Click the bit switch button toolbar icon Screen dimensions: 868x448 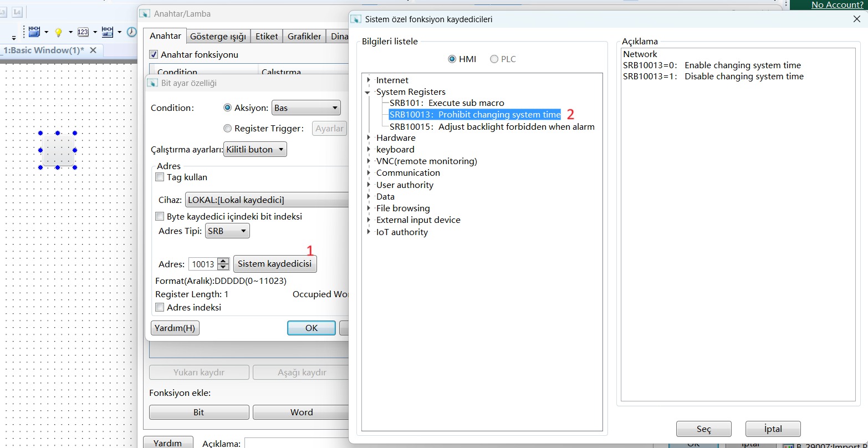pos(34,32)
